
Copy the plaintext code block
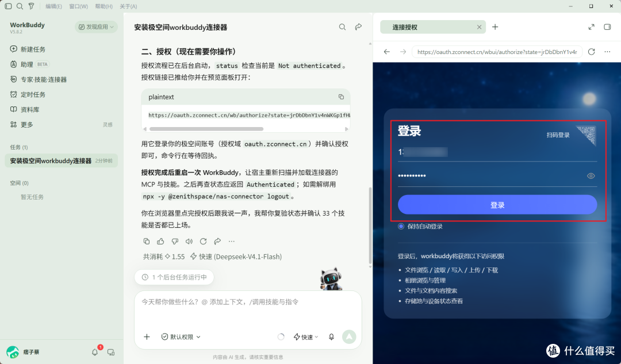point(341,97)
